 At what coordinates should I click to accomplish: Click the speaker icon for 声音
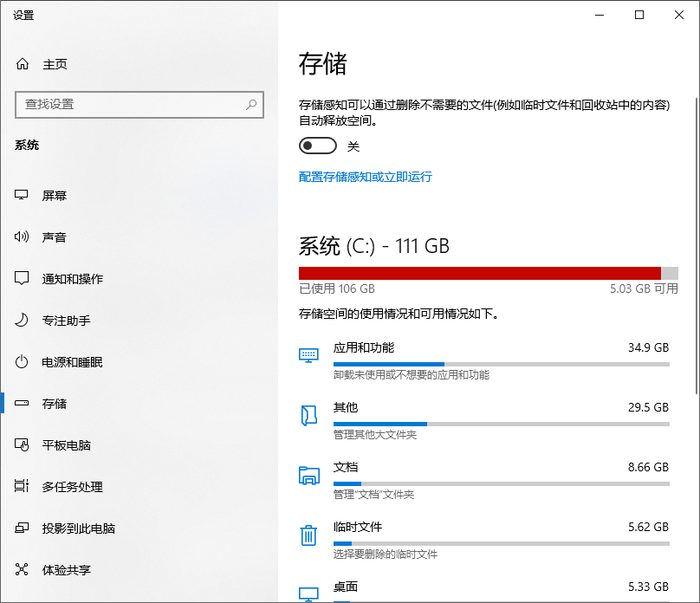pos(22,237)
